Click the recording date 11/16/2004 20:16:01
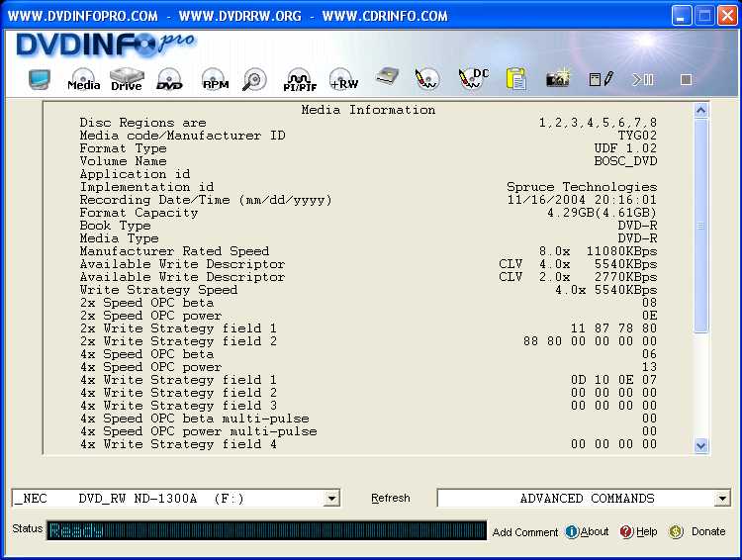The image size is (742, 560). click(582, 200)
